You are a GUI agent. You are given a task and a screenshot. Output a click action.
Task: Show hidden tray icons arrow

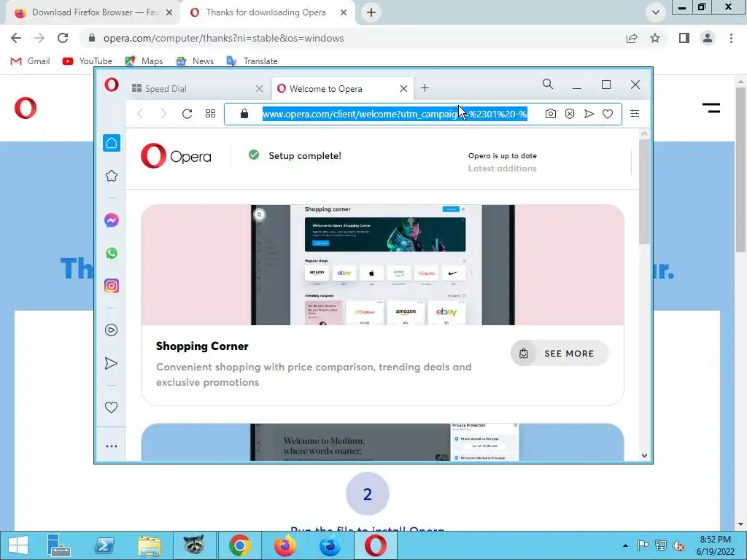(625, 545)
